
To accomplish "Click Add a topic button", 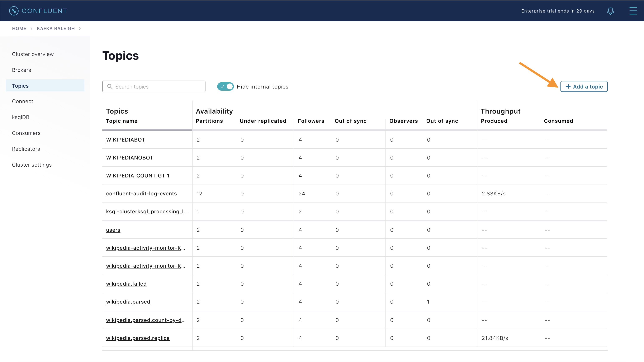I will point(584,86).
